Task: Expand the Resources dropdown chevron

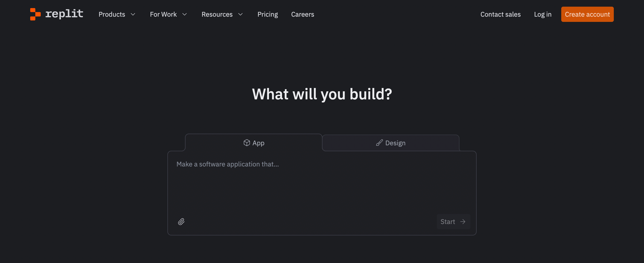Action: pyautogui.click(x=240, y=15)
